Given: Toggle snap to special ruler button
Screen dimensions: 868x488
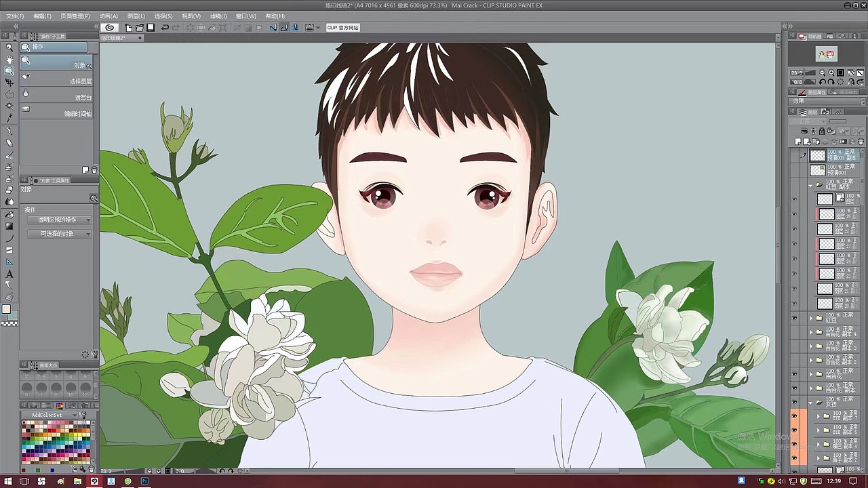Looking at the screenshot, I should tap(284, 28).
